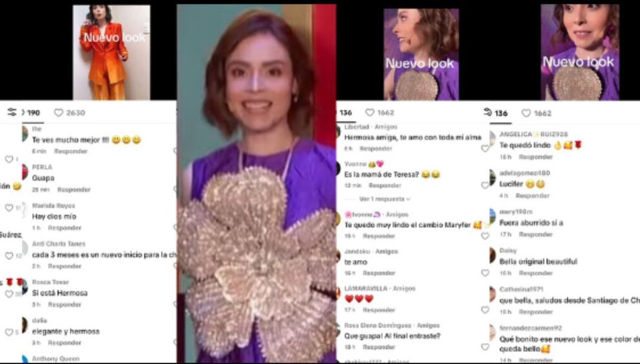Open the filter icon beside 190 comments
640x364 pixels.
pyautogui.click(x=12, y=112)
